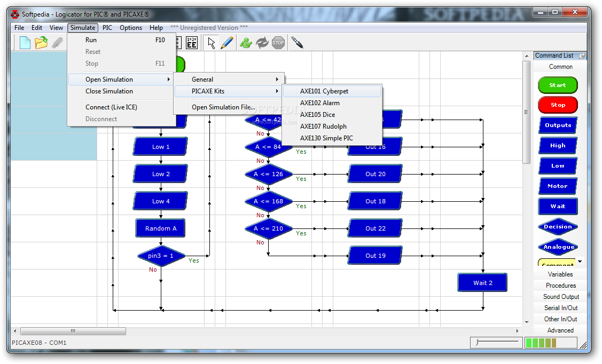Pick the Decision diamond command
This screenshot has width=602, height=364.
(x=558, y=227)
